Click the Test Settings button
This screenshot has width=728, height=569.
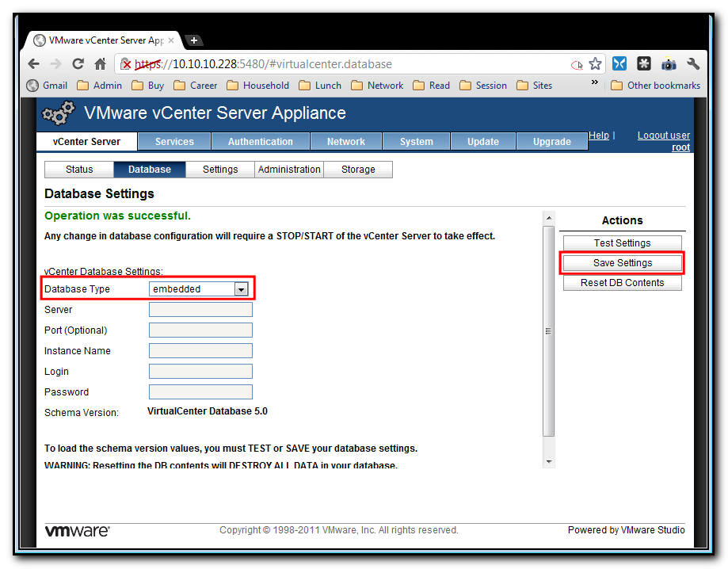[x=622, y=243]
